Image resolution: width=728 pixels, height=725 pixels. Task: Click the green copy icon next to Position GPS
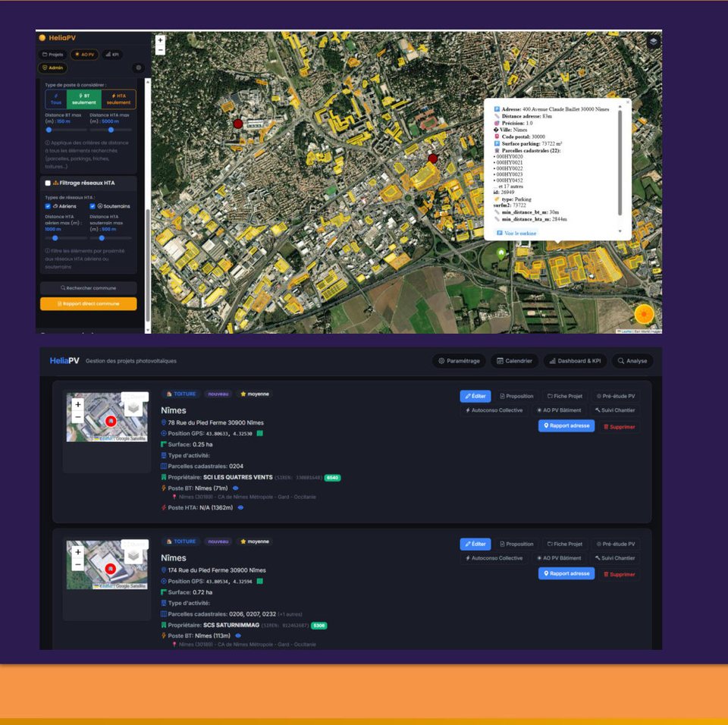click(260, 434)
